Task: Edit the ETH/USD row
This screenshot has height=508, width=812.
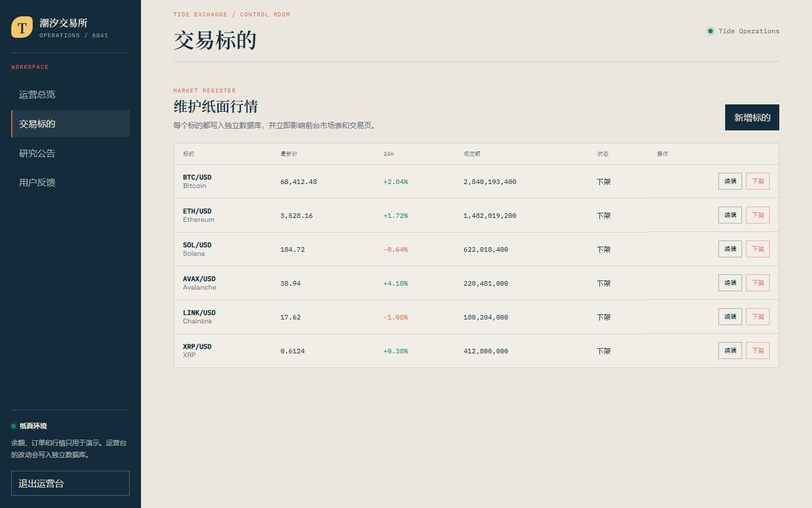Action: [730, 215]
